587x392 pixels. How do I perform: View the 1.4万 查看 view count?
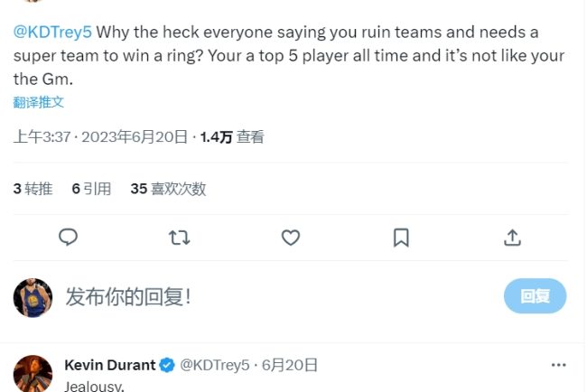tap(232, 137)
